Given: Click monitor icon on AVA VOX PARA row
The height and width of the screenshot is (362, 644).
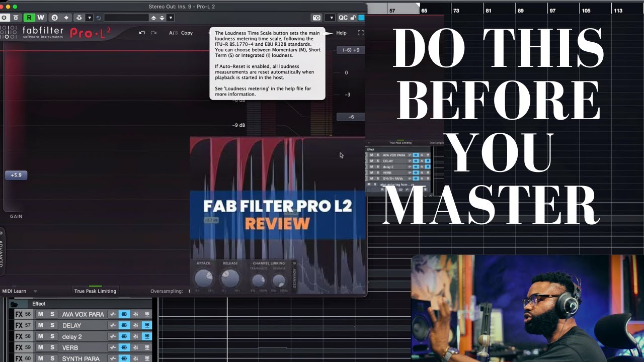Looking at the screenshot, I should click(x=147, y=314).
